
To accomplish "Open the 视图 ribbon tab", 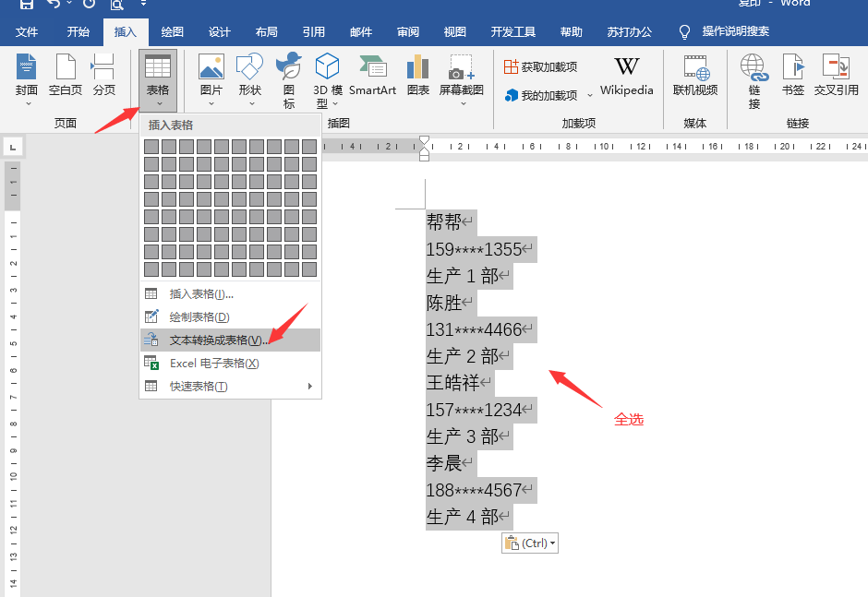I will (x=454, y=32).
